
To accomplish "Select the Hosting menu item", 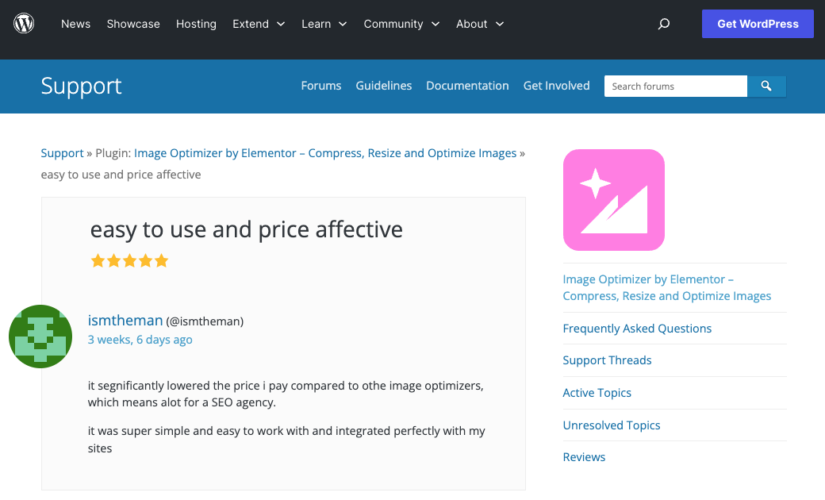I will 196,24.
